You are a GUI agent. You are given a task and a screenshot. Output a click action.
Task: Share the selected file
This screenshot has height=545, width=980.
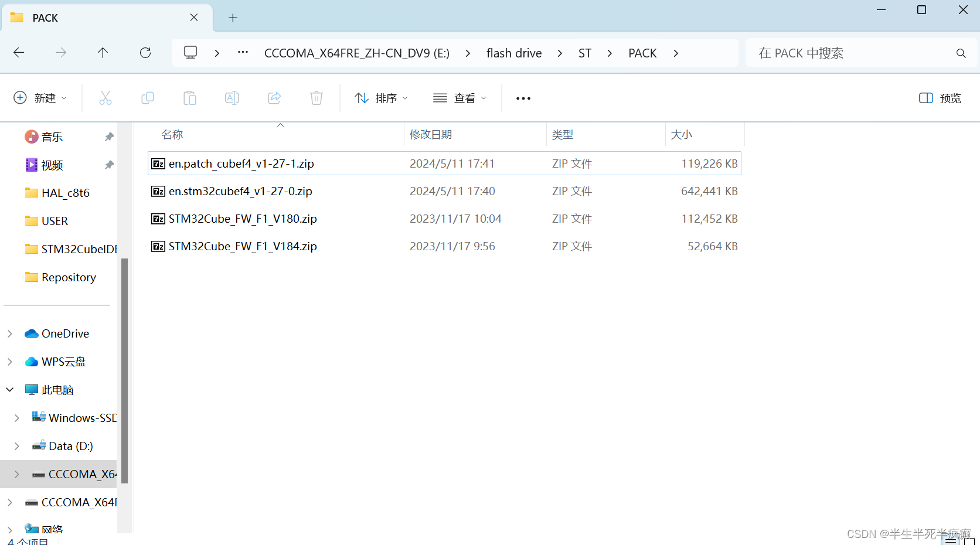[x=274, y=98]
